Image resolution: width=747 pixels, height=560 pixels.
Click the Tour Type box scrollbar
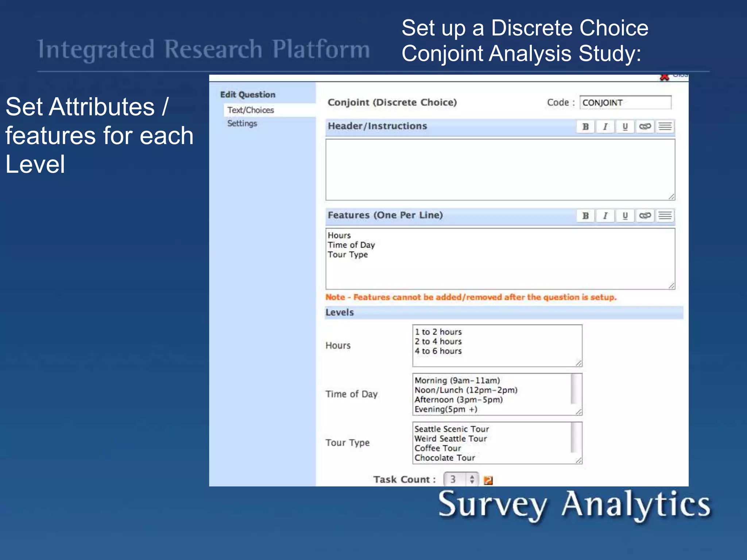(x=574, y=437)
